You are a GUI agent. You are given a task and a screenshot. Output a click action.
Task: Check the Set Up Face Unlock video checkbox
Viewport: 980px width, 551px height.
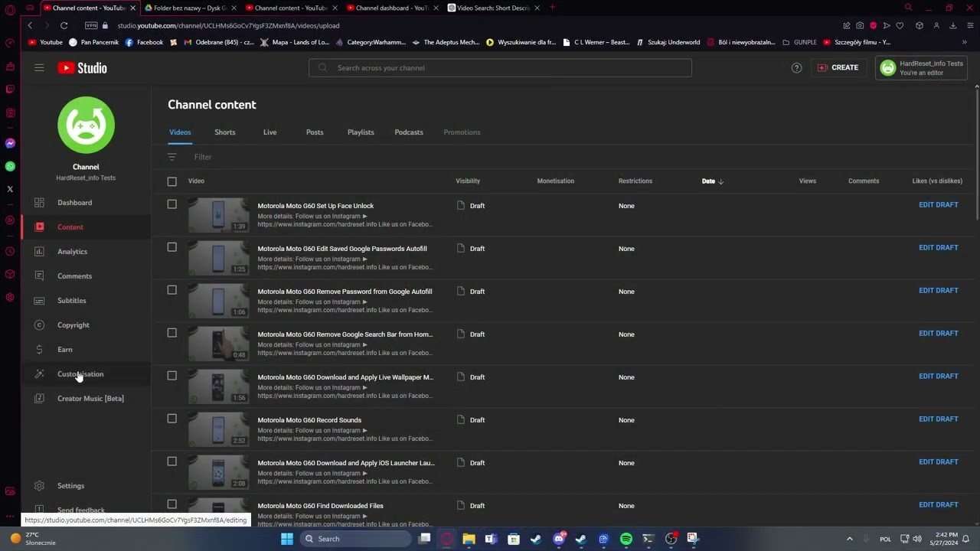click(171, 204)
